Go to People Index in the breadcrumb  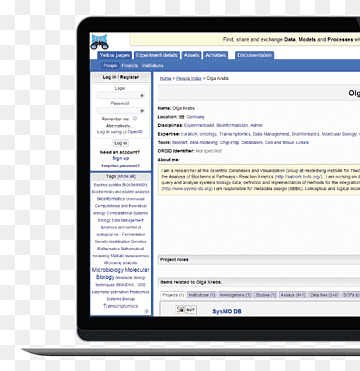tap(189, 78)
